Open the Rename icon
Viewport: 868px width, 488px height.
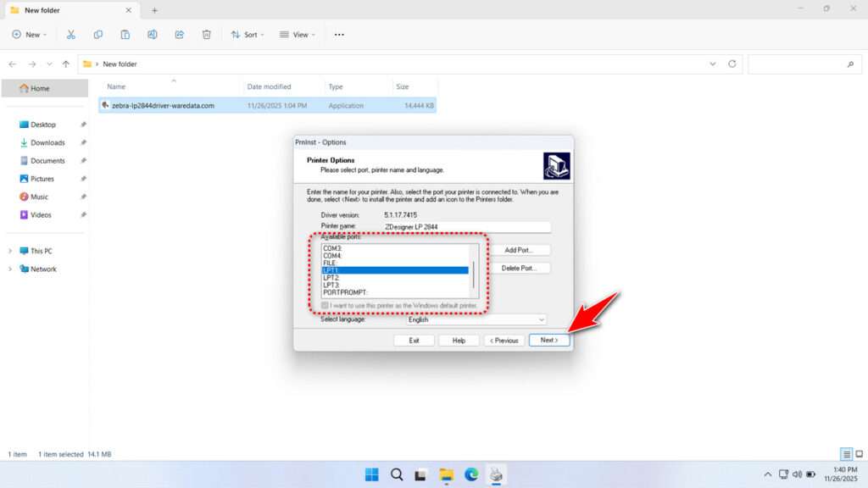pos(153,34)
